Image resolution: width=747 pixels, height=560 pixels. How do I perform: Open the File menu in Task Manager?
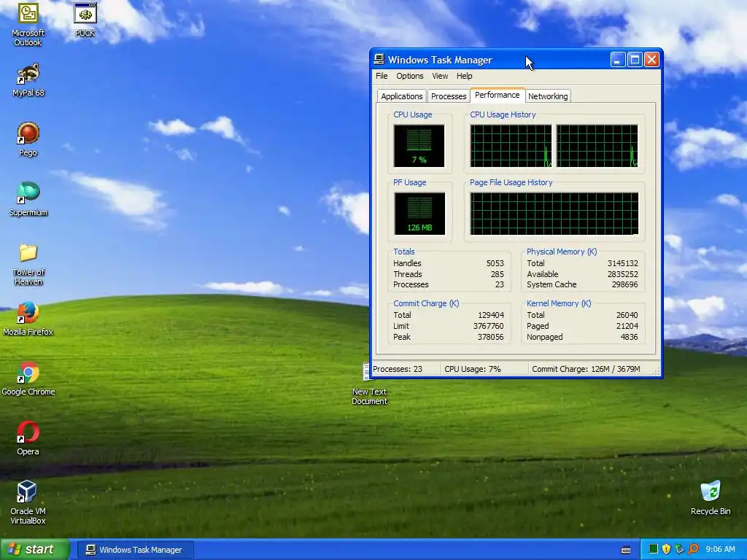(x=382, y=76)
